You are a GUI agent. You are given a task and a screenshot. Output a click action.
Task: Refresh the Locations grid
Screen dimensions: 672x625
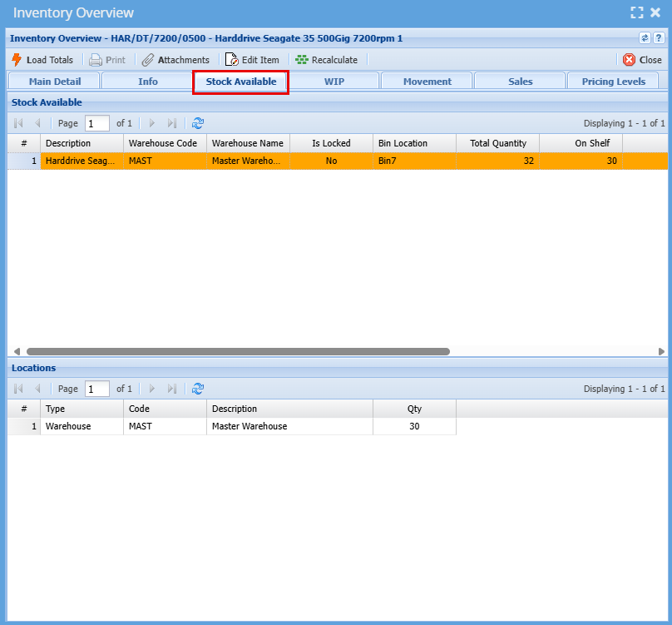coord(198,389)
